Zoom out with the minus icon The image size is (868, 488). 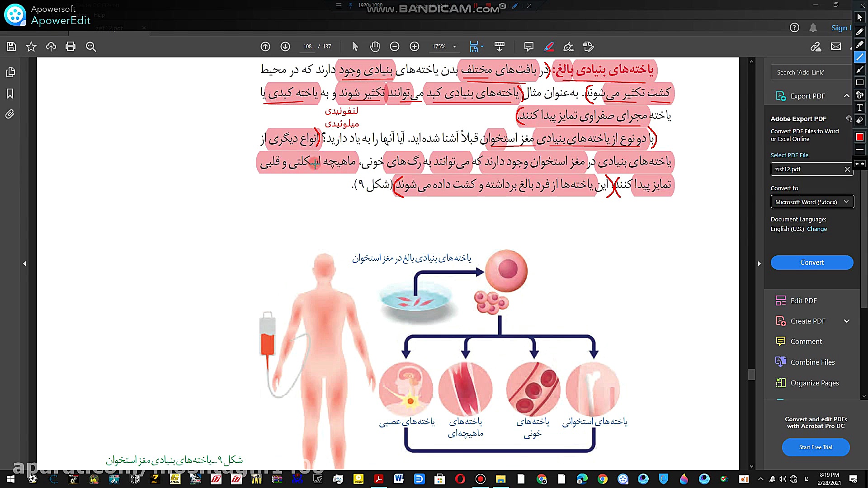tap(395, 47)
